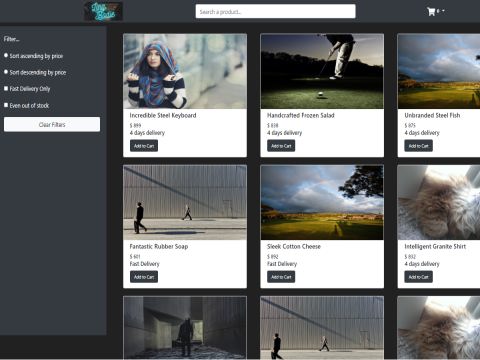Screen dimensions: 480x360
Task: Enable Fast Delivery Only checkbox
Action: click(6, 88)
